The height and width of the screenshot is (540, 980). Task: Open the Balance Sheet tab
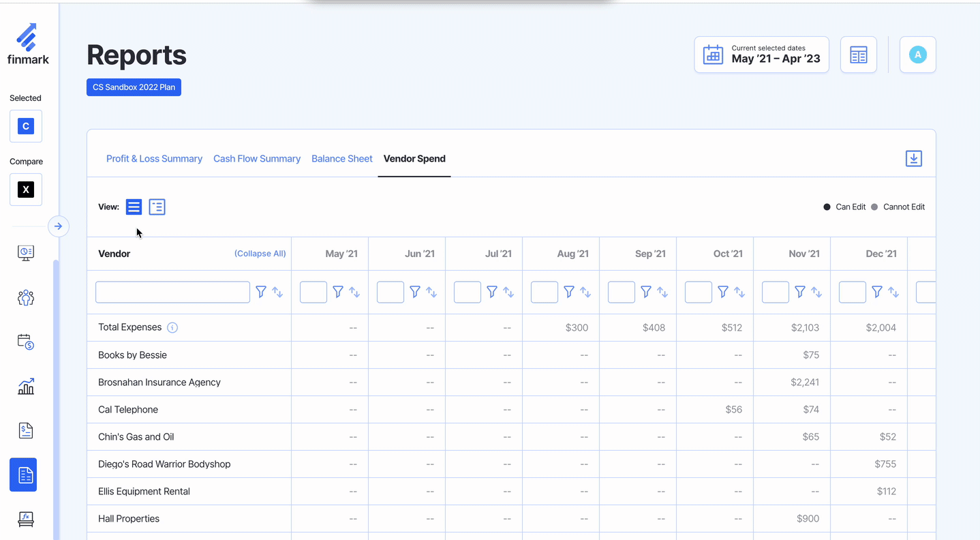point(341,159)
